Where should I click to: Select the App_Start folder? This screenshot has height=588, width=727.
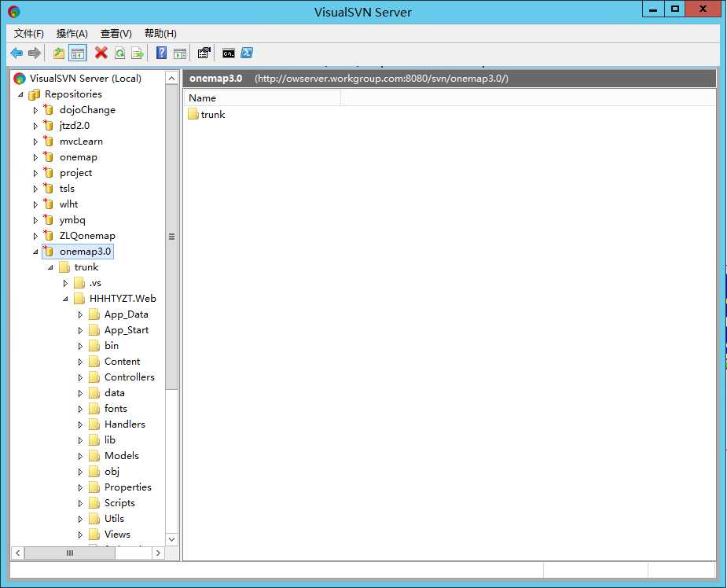(127, 330)
